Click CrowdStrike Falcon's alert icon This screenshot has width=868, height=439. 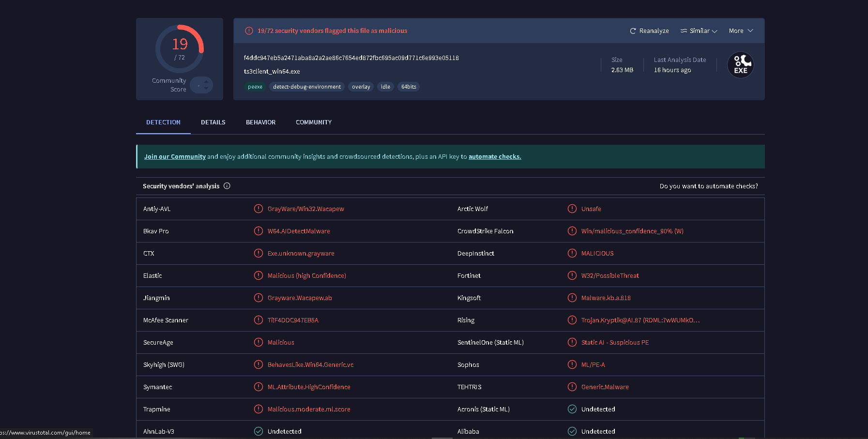(572, 231)
